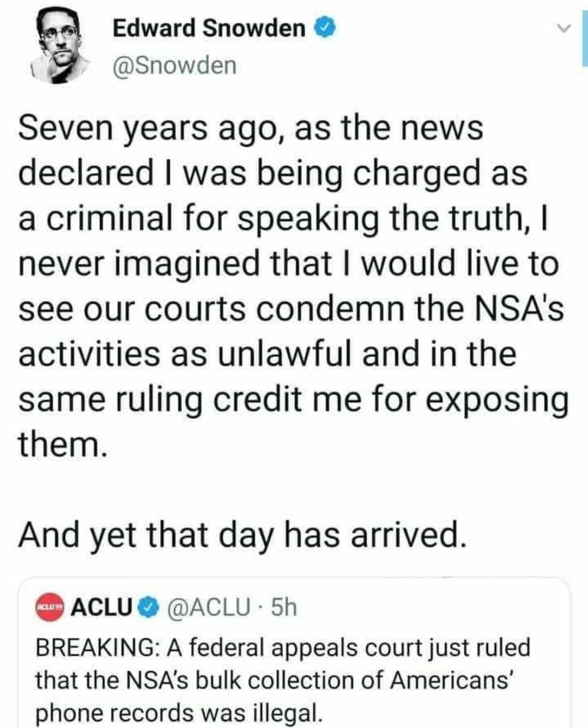
Task: Open Edward Snowden's profile avatar photo
Action: click(59, 49)
